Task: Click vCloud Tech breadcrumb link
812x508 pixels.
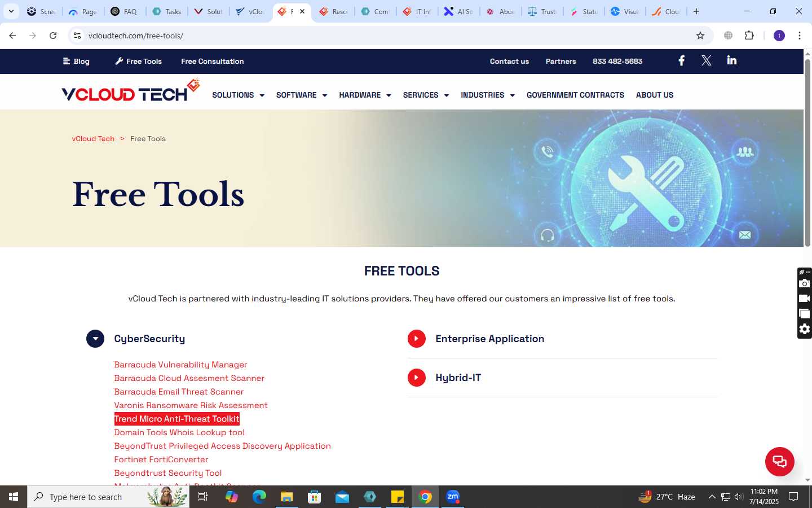Action: point(93,138)
